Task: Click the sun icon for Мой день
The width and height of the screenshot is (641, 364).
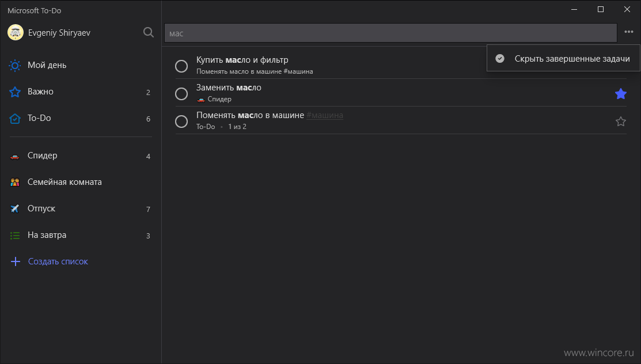Action: click(x=15, y=66)
